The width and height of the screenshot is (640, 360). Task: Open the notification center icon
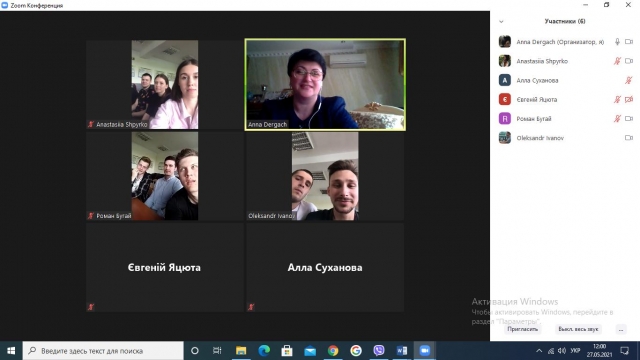(x=624, y=351)
